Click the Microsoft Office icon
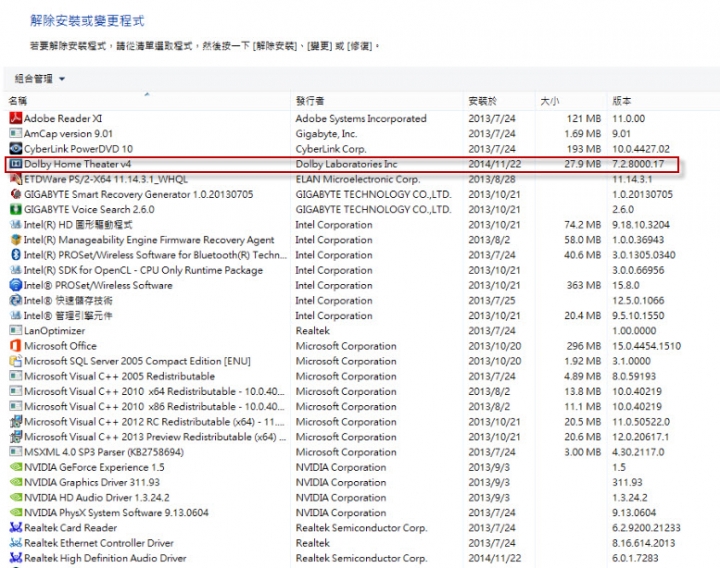This screenshot has height=568, width=720. [x=16, y=346]
